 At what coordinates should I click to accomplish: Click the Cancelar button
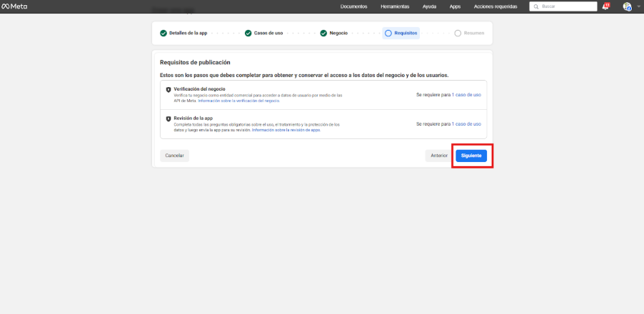[174, 155]
